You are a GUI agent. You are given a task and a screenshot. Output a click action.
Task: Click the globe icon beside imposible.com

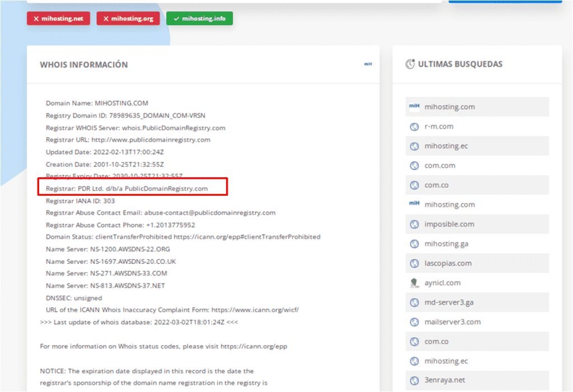[x=414, y=224]
